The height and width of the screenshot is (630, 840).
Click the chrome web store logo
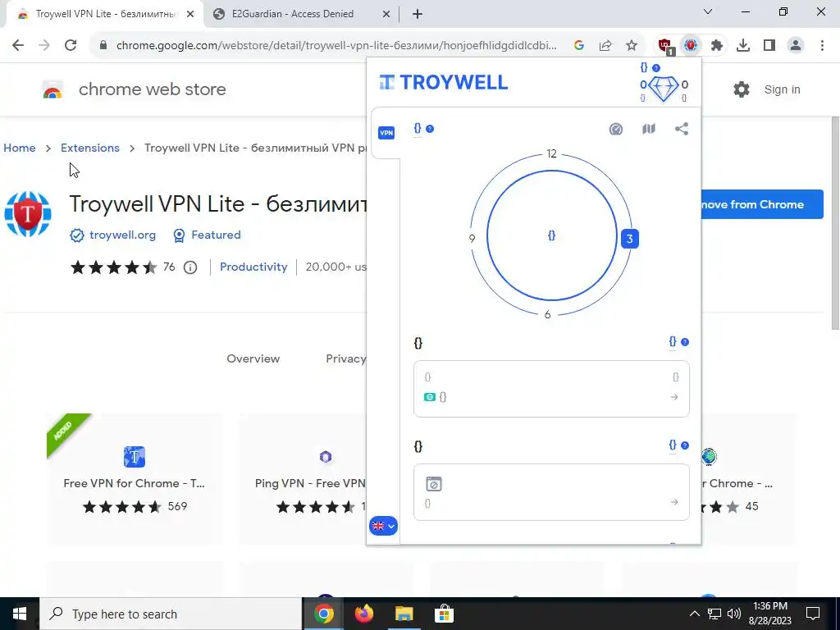coord(134,89)
